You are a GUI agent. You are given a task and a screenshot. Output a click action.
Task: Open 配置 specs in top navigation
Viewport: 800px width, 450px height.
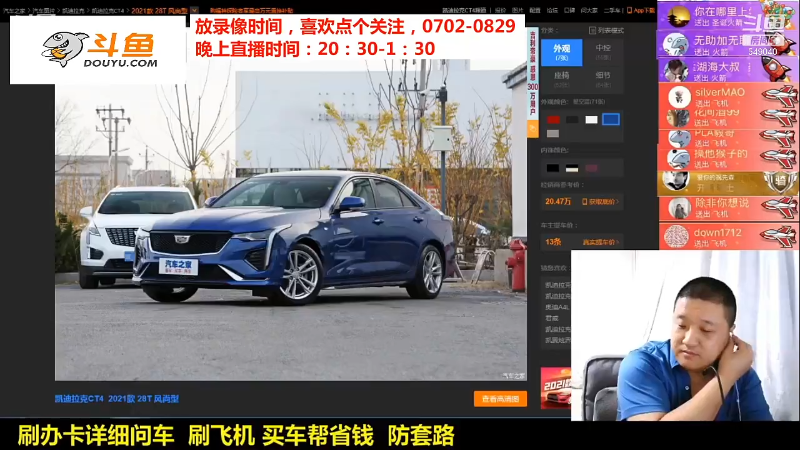535,10
